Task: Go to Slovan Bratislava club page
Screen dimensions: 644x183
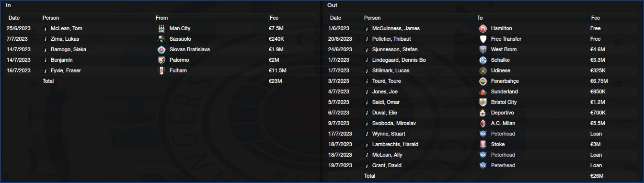Action: coord(189,49)
